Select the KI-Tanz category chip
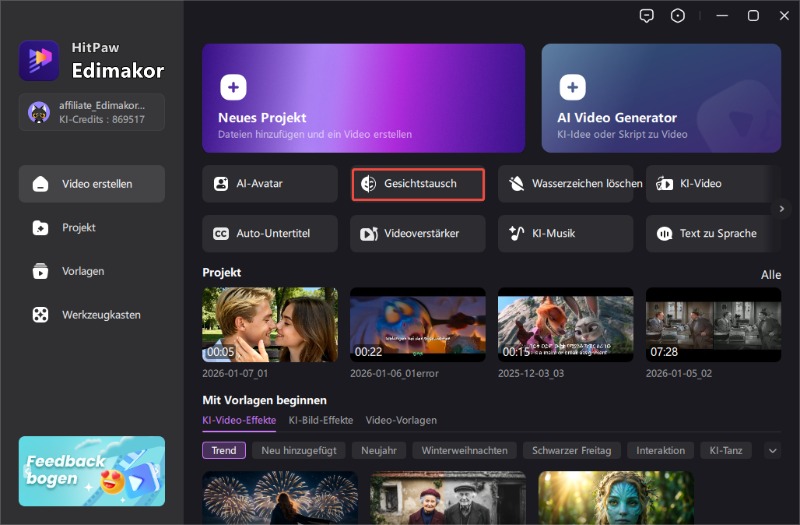Viewport: 800px width, 525px height. click(x=726, y=451)
